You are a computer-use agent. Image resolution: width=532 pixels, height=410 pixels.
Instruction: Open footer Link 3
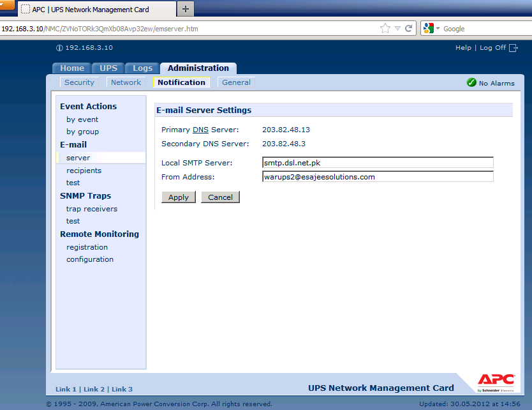(x=122, y=390)
